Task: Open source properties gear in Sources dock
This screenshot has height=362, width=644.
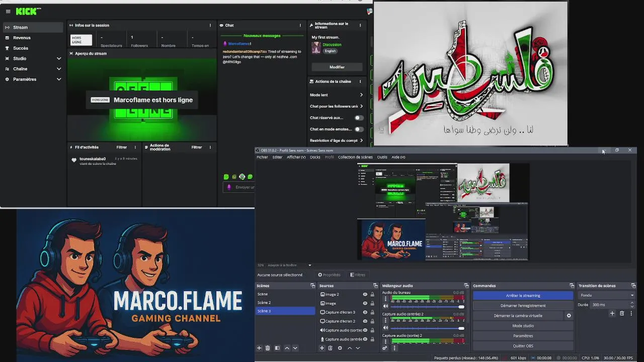Action: (340, 348)
